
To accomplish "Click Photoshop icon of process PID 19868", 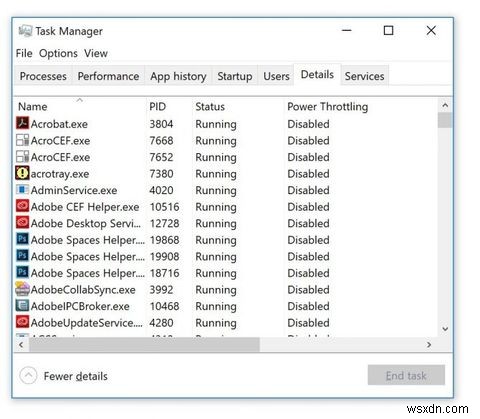I will [x=22, y=239].
